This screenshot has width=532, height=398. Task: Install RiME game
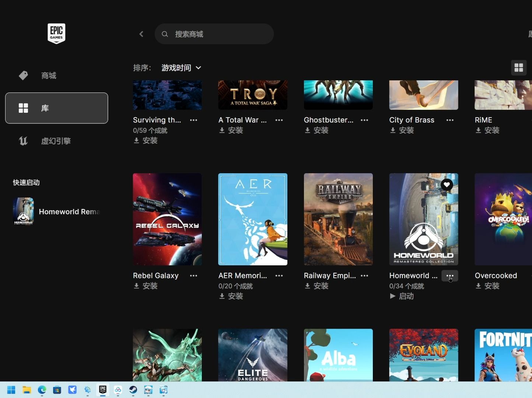tap(487, 130)
